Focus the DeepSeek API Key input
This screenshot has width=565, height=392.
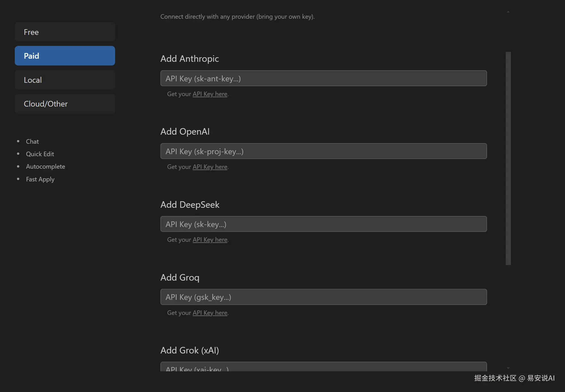click(x=323, y=224)
